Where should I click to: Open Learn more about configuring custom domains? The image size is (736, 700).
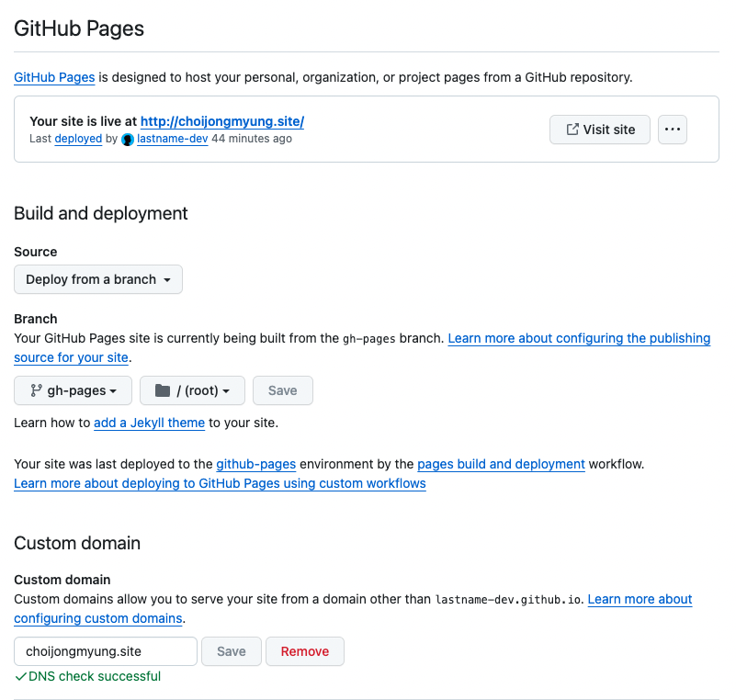coord(640,599)
